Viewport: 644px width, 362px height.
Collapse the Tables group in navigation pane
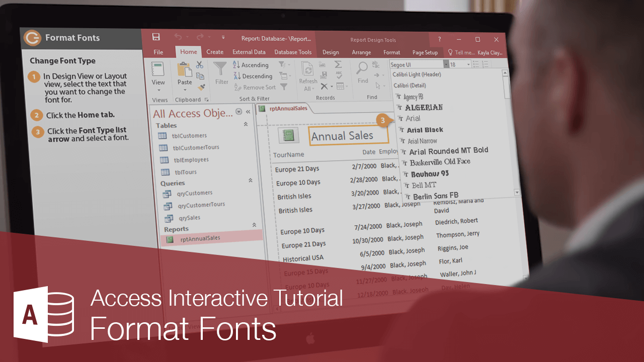246,125
